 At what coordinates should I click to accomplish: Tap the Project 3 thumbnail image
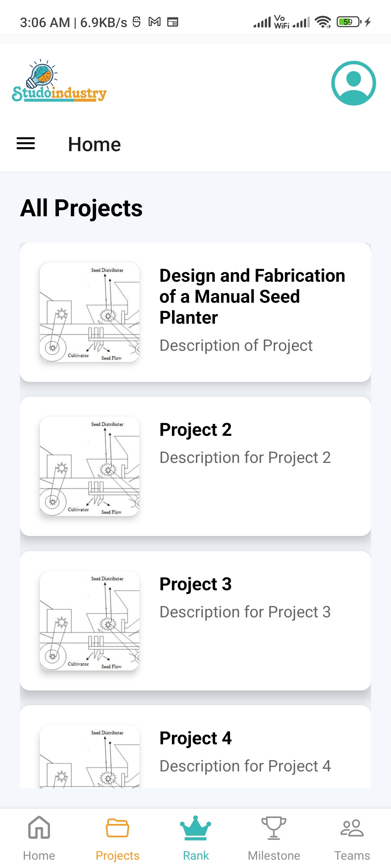(89, 621)
